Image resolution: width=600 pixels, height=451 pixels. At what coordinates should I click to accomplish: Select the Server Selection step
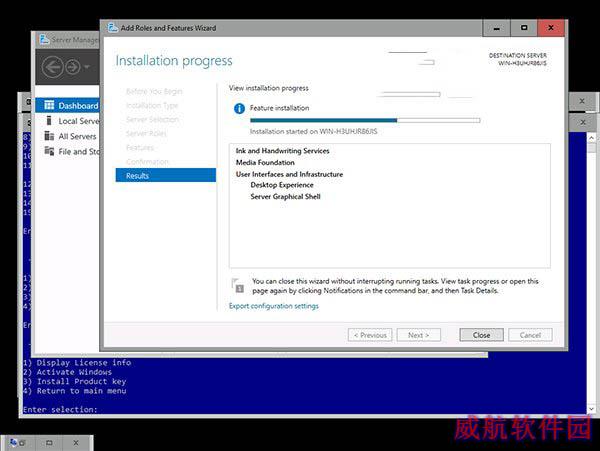tap(152, 119)
